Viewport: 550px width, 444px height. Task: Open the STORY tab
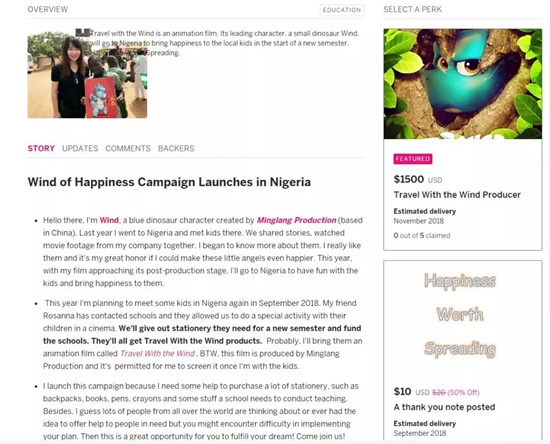(x=41, y=148)
